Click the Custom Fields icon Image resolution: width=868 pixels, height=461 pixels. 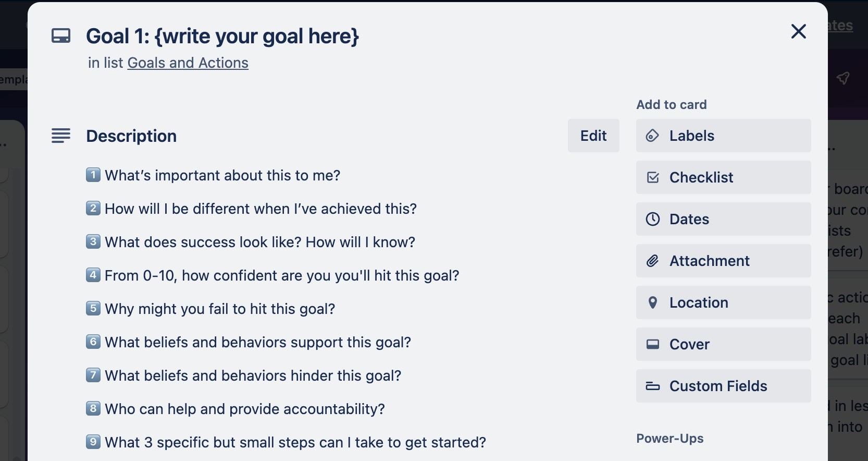click(653, 386)
